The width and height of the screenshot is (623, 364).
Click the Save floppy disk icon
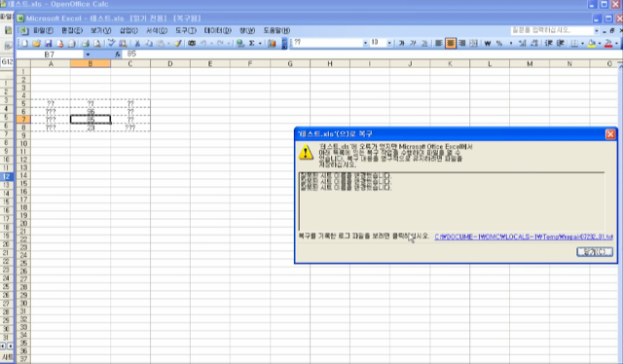coord(48,43)
